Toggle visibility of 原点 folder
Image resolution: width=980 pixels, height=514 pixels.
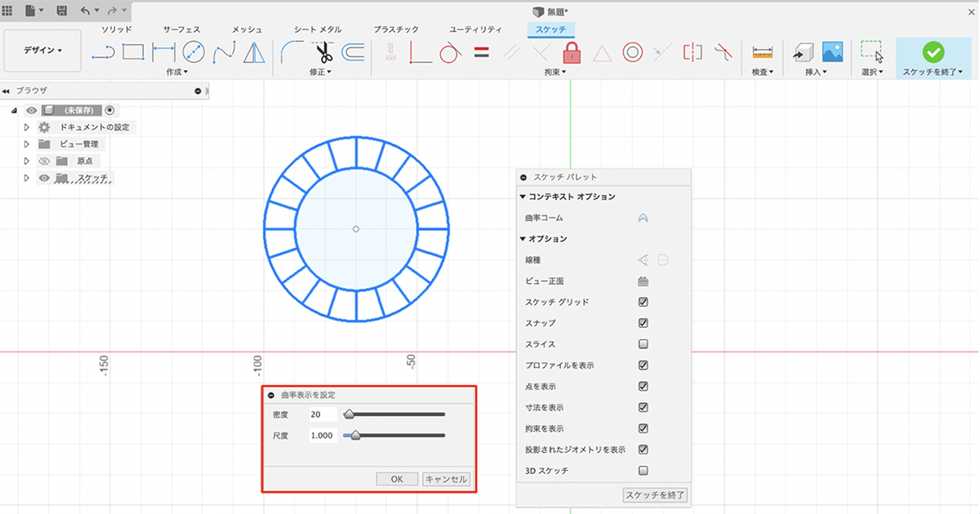[45, 161]
